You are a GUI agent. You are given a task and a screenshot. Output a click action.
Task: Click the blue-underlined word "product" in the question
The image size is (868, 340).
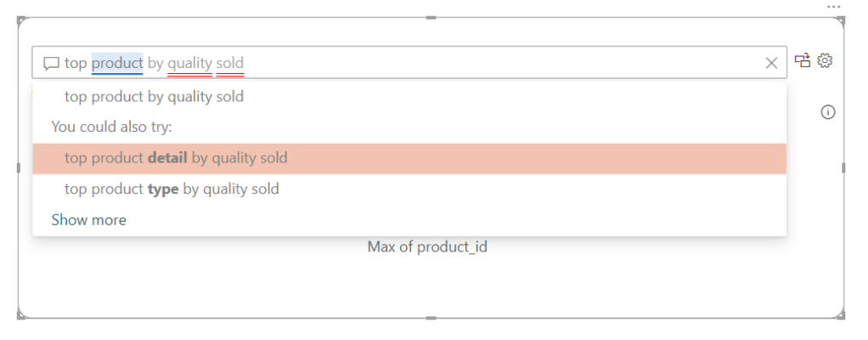point(117,63)
